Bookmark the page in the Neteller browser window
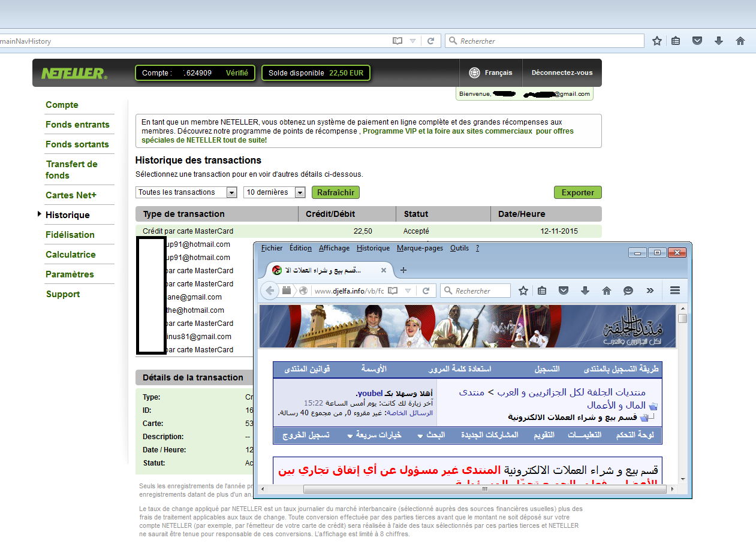The width and height of the screenshot is (756, 547). tap(657, 41)
